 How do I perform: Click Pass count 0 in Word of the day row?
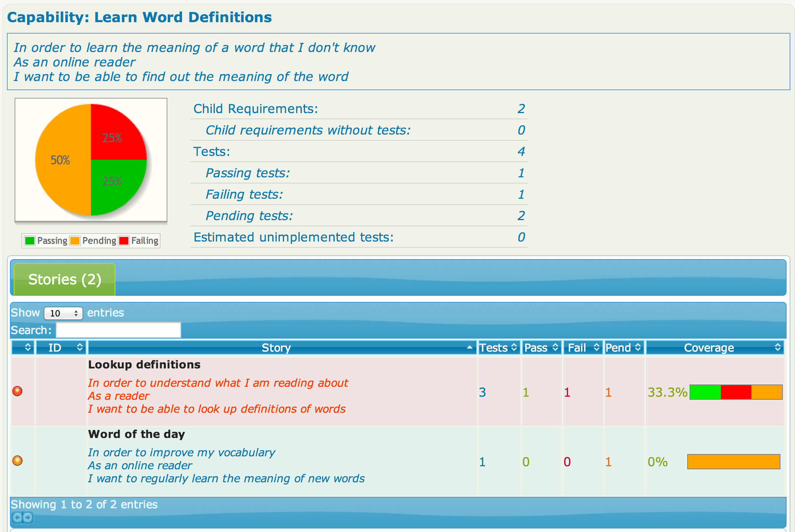click(x=526, y=462)
